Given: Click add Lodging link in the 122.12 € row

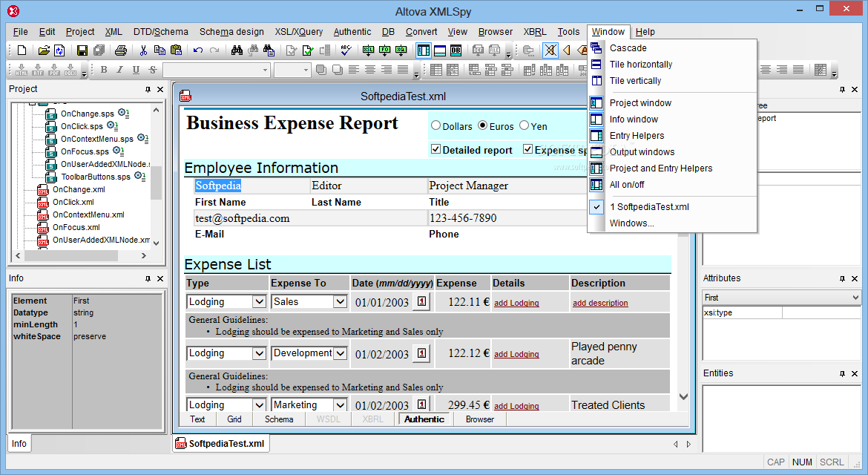Looking at the screenshot, I should coord(516,354).
